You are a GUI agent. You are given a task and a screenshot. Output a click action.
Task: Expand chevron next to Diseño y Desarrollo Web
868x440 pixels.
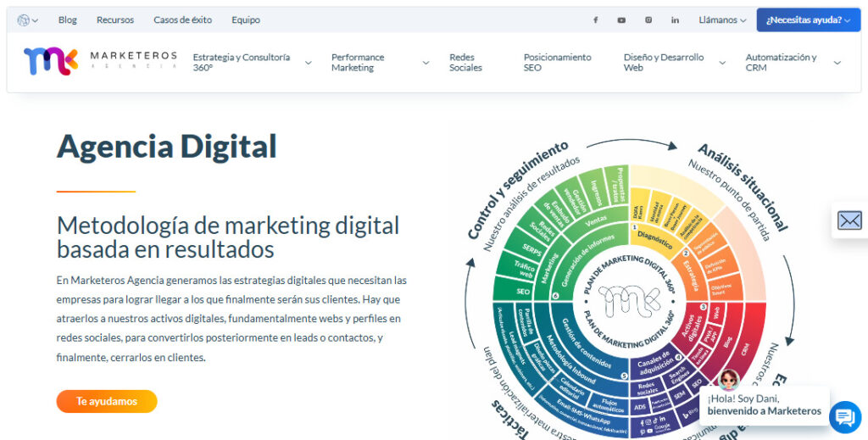pyautogui.click(x=722, y=63)
